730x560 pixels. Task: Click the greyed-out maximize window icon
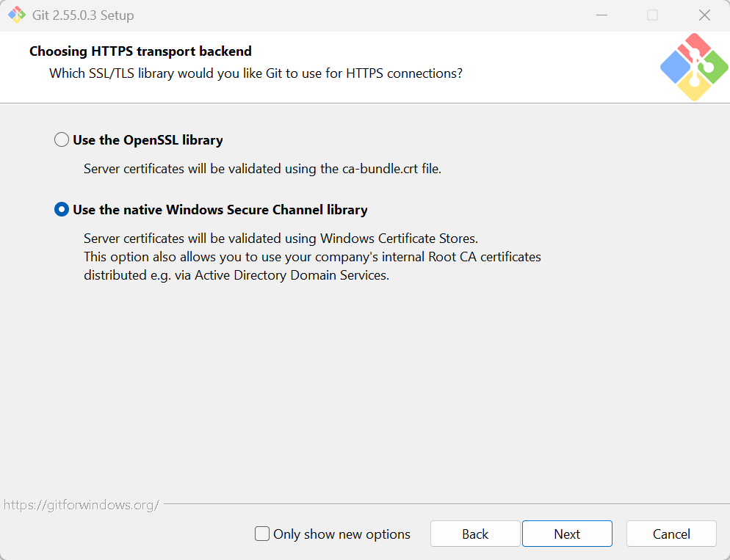(653, 15)
